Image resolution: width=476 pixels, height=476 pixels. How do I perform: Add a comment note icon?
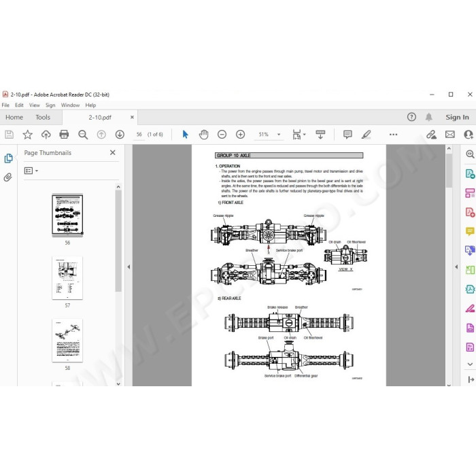point(347,135)
